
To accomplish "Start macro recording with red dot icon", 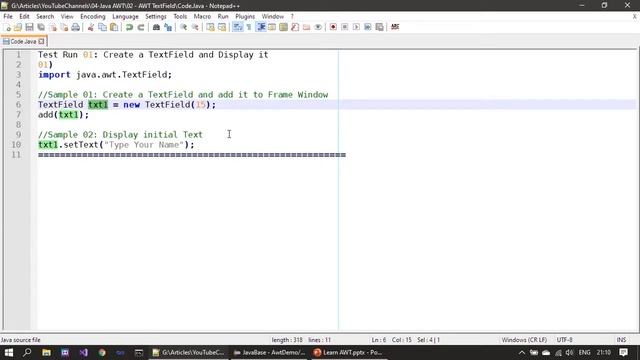I will 333,27.
